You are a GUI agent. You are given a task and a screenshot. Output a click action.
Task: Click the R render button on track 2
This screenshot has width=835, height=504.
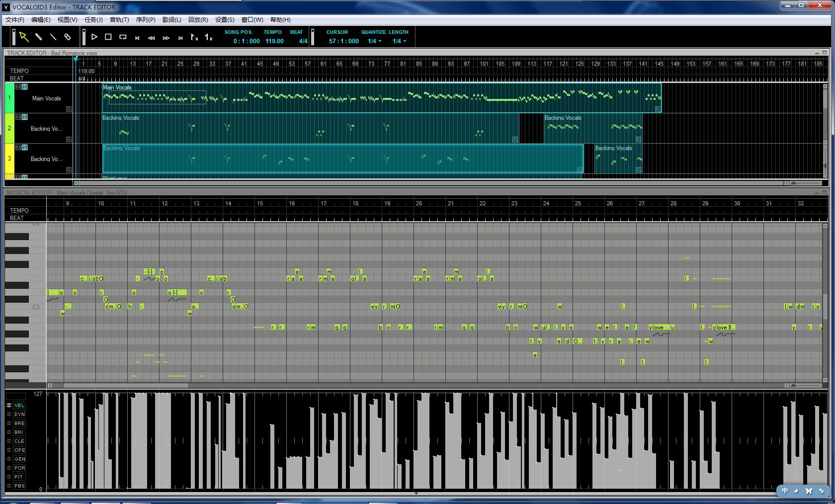[x=69, y=139]
